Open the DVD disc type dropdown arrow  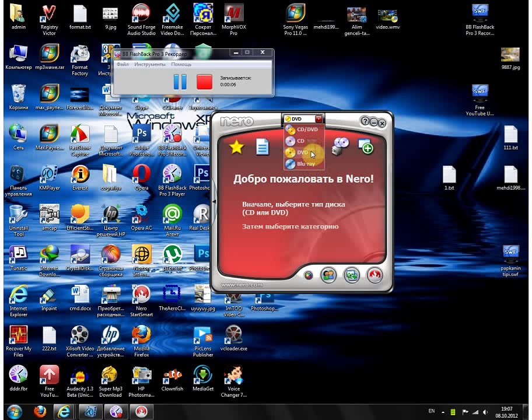pos(318,119)
